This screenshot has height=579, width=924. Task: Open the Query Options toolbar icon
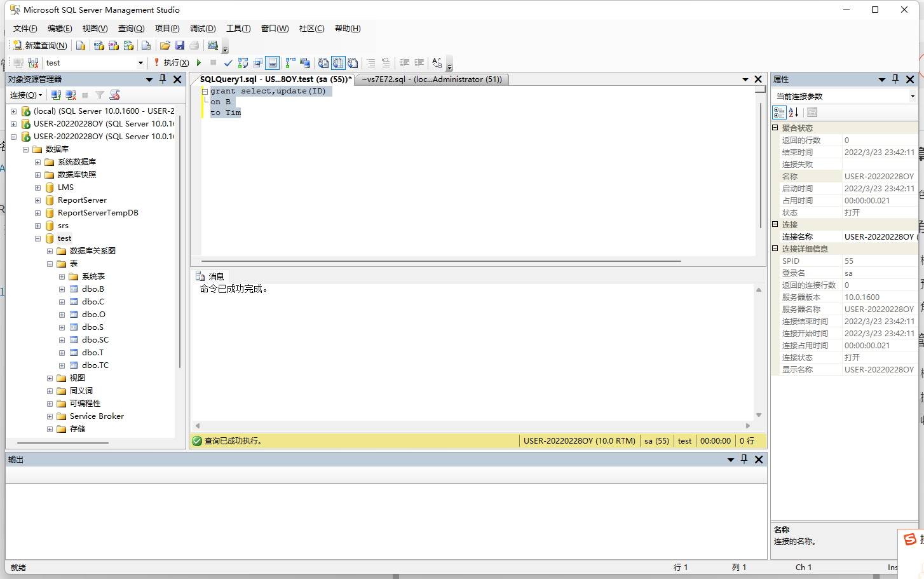(257, 63)
